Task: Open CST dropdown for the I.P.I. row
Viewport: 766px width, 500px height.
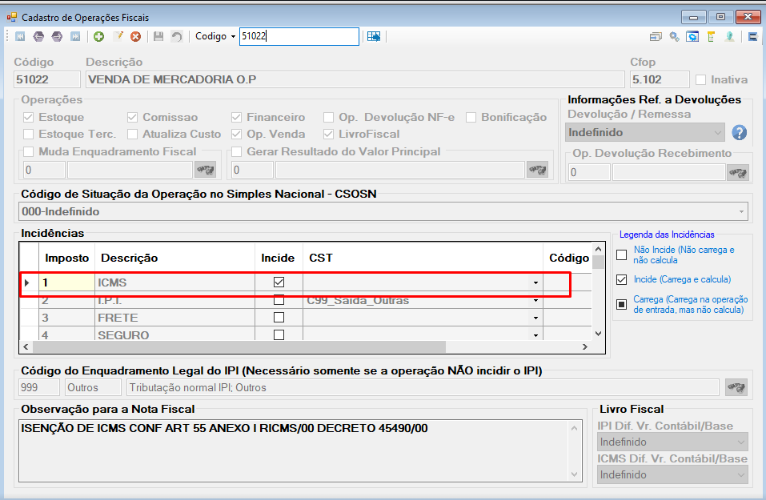Action: (536, 300)
